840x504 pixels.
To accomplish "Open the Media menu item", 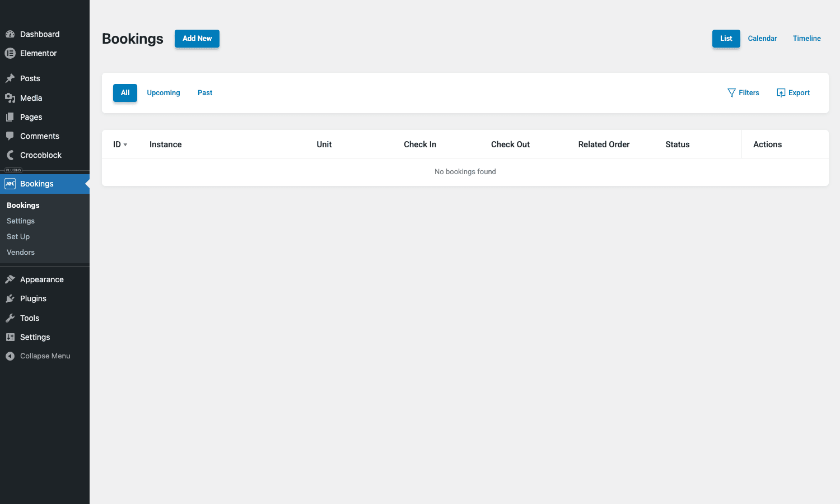I will click(45, 98).
